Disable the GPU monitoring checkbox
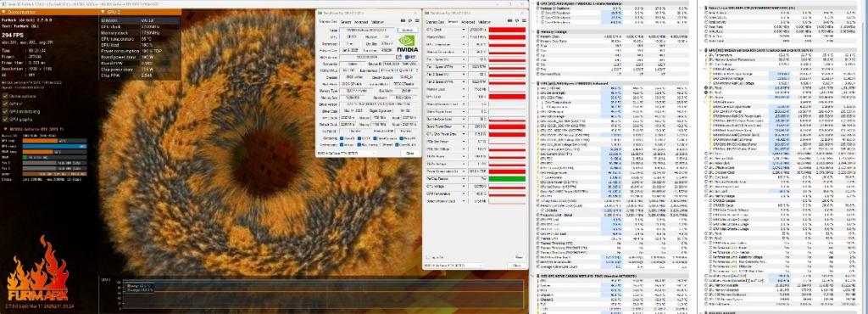The height and width of the screenshot is (314, 868). (x=5, y=111)
